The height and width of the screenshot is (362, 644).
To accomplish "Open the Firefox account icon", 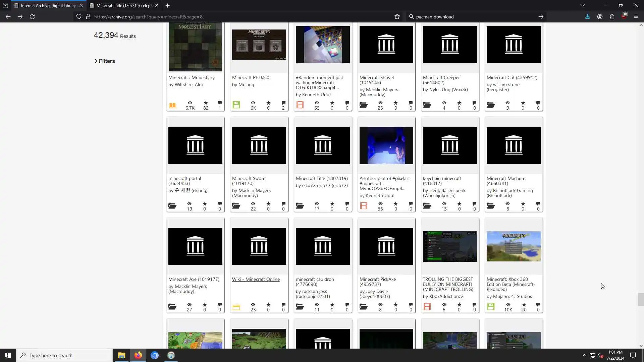I will (x=600, y=17).
